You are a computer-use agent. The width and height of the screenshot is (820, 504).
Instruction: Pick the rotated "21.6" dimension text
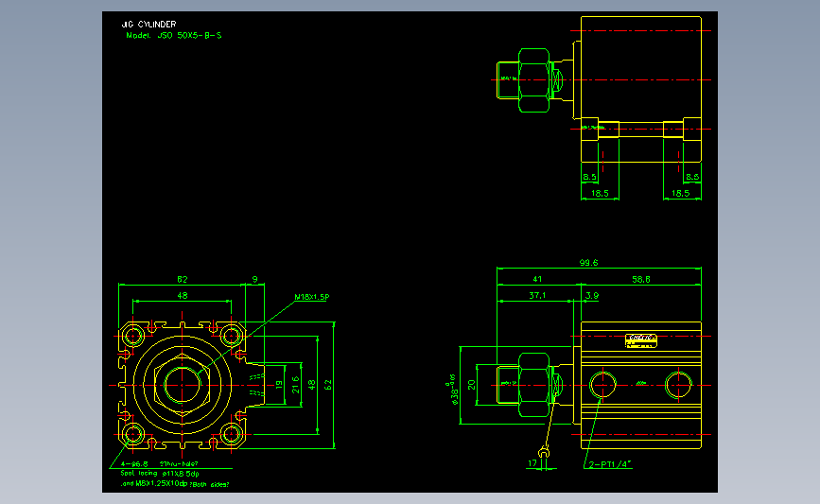[295, 384]
